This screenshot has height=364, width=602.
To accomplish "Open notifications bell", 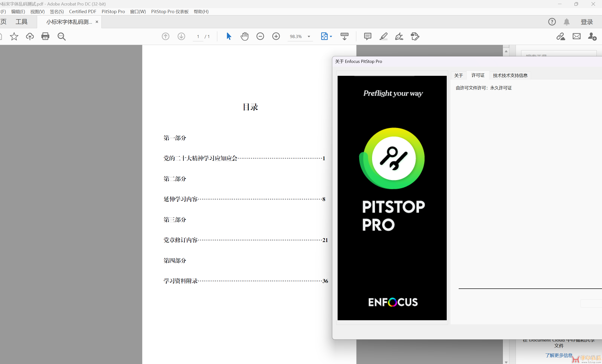I will tap(566, 22).
